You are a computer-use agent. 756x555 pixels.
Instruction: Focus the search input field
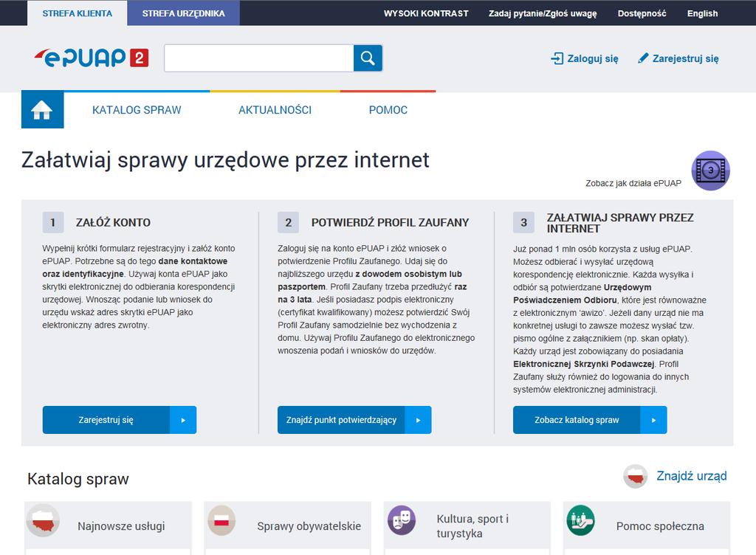pyautogui.click(x=259, y=58)
